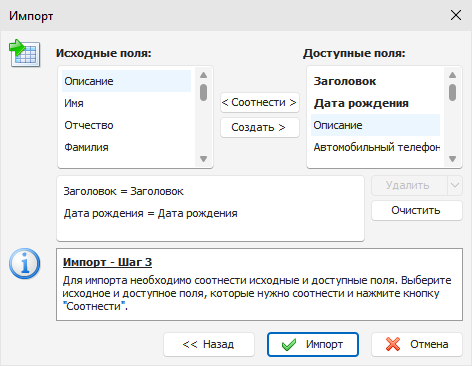Select Заголовок in the Доступные поля list

[375, 81]
